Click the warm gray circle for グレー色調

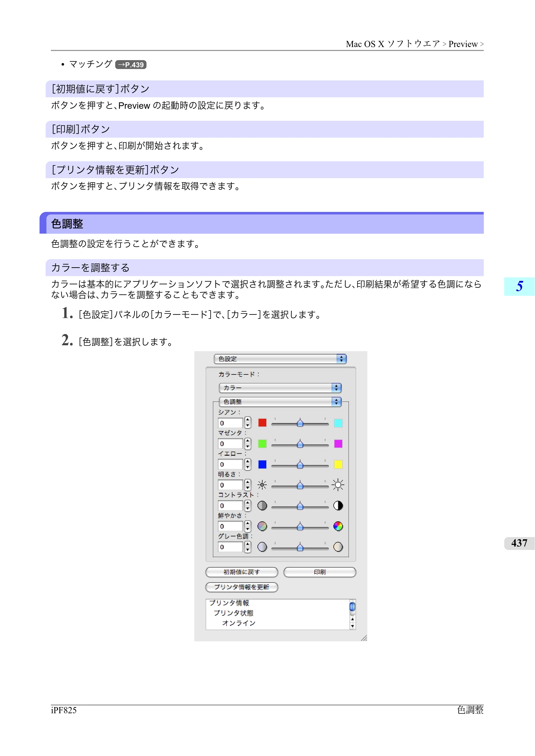coord(338,547)
